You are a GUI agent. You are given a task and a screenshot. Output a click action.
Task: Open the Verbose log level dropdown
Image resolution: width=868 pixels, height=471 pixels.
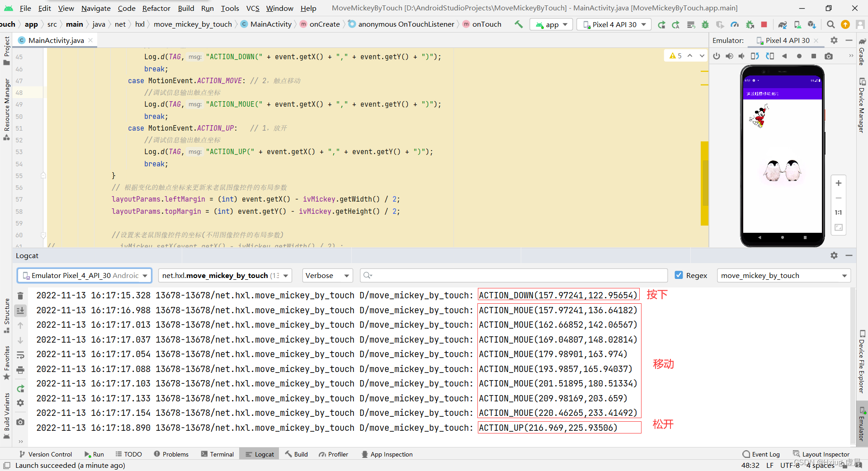point(327,276)
